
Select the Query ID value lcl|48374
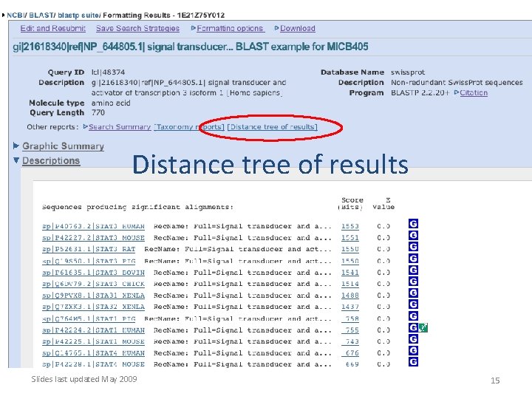pos(108,72)
